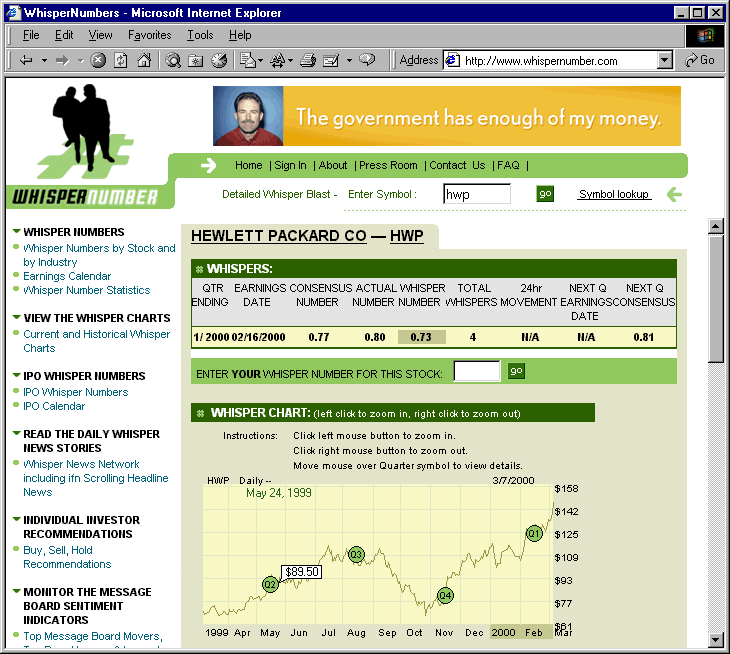Click the Q2 quarter marker on the chart
Screen dimensions: 730x654
(x=270, y=584)
